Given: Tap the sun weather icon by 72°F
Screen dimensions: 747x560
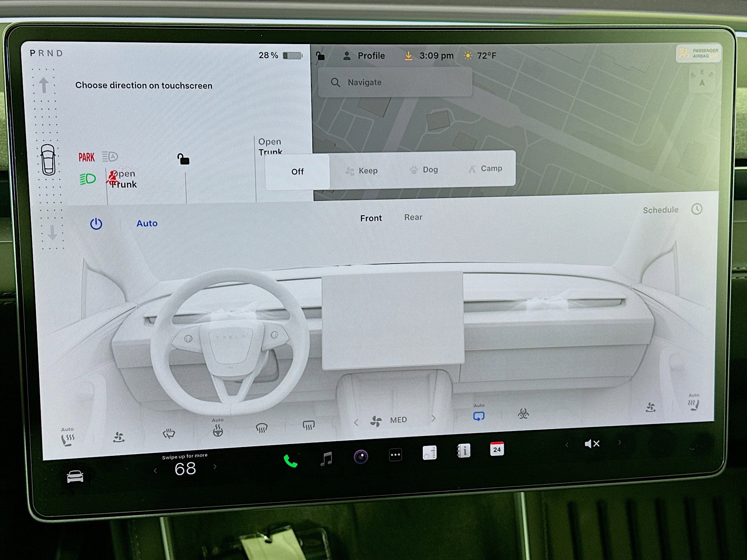Looking at the screenshot, I should (x=468, y=56).
